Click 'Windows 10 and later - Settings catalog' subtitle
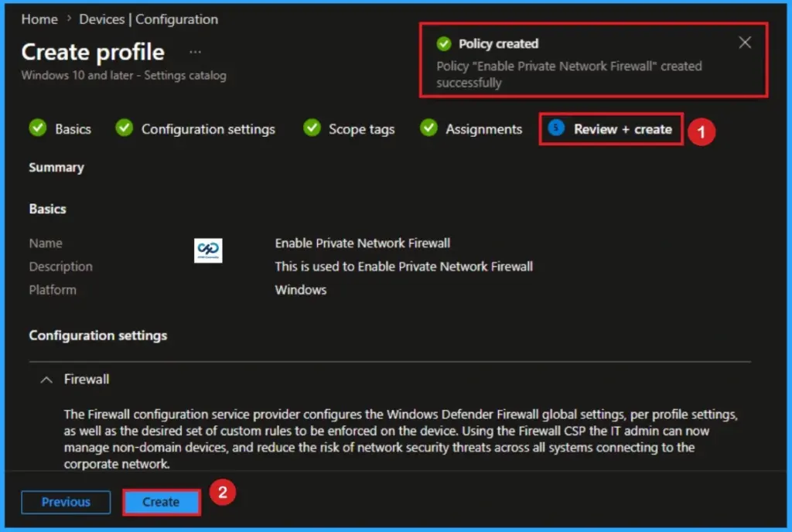792x532 pixels. point(124,75)
